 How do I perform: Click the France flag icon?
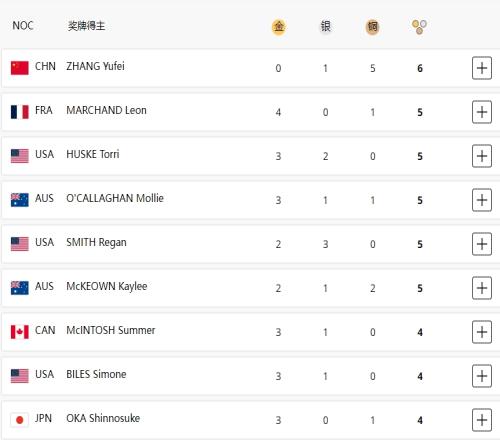[20, 112]
